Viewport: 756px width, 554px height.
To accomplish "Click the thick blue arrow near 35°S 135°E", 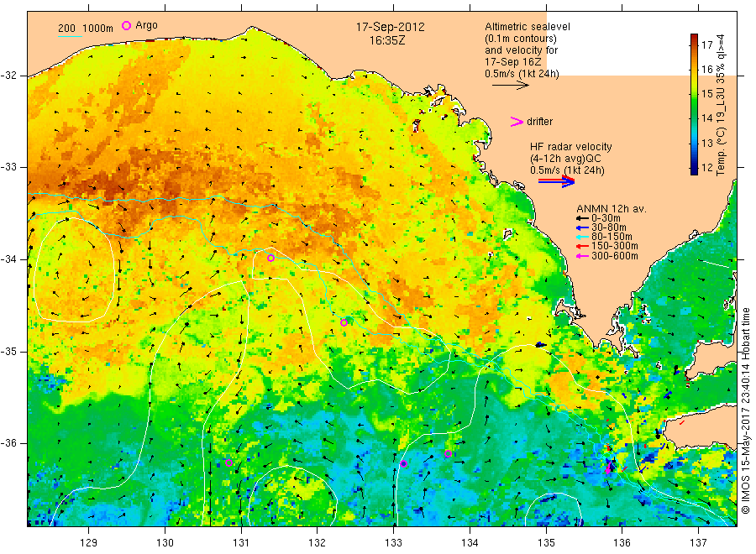I will [x=540, y=344].
